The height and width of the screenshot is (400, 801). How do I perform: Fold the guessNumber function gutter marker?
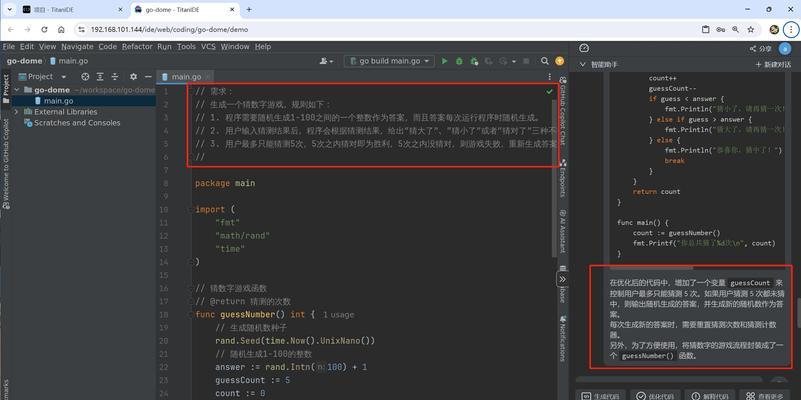[x=191, y=315]
